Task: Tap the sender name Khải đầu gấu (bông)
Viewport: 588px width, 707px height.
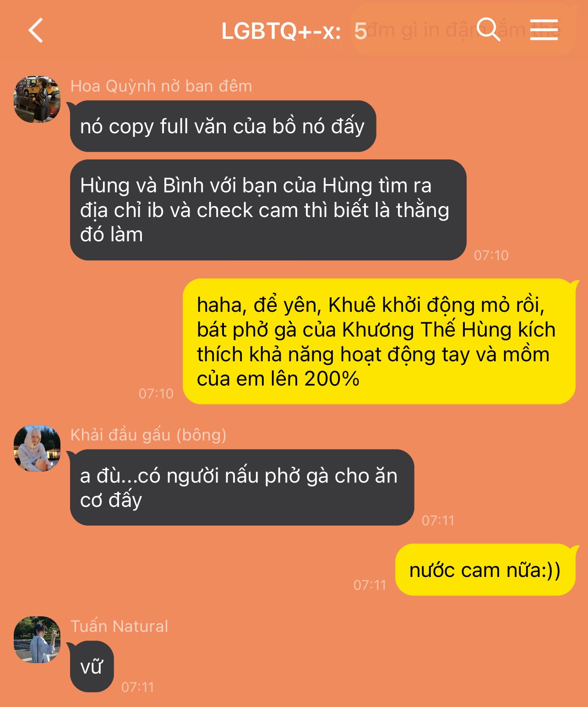Action: (x=148, y=435)
